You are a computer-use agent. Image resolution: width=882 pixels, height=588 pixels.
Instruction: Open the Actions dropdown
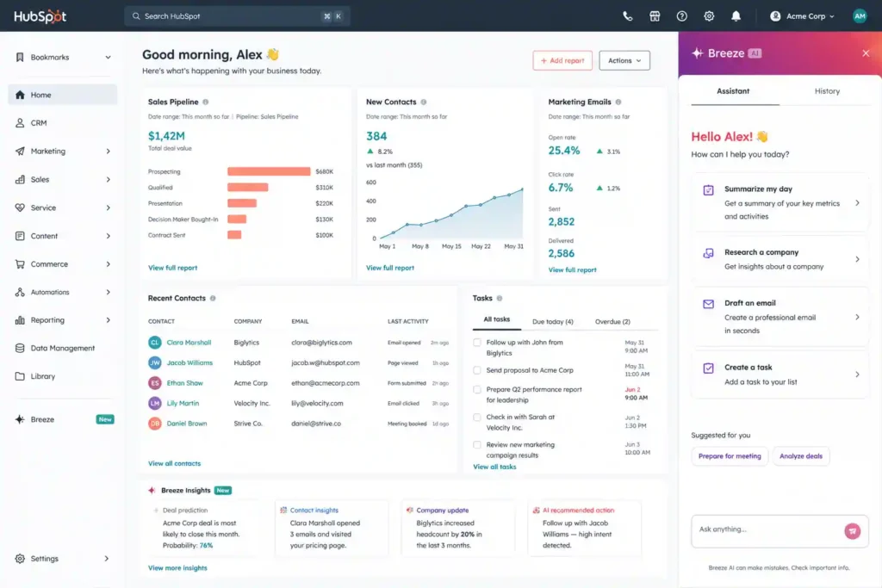624,60
